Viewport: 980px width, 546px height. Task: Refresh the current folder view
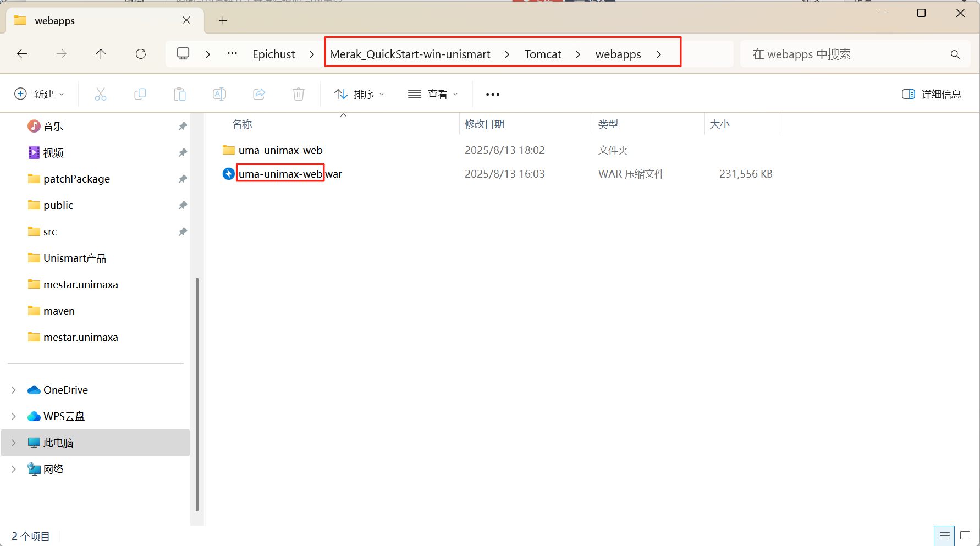(141, 54)
